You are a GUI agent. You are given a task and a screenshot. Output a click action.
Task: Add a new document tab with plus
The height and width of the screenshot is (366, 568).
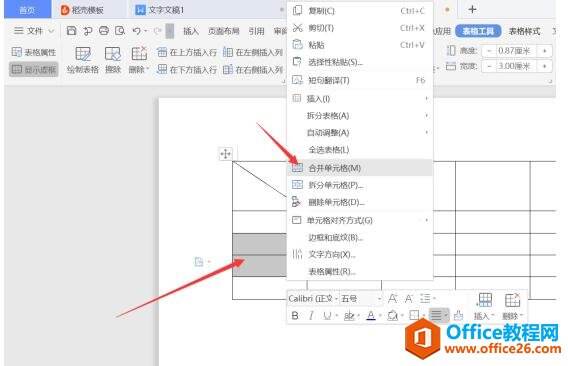click(x=472, y=9)
